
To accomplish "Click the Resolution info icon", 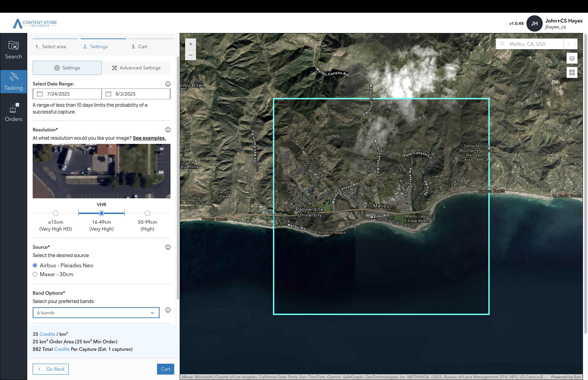I will click(x=168, y=130).
